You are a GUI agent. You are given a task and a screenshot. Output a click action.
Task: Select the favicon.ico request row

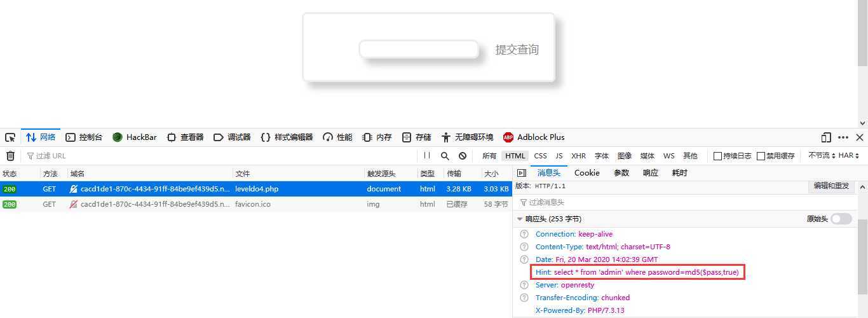point(256,204)
